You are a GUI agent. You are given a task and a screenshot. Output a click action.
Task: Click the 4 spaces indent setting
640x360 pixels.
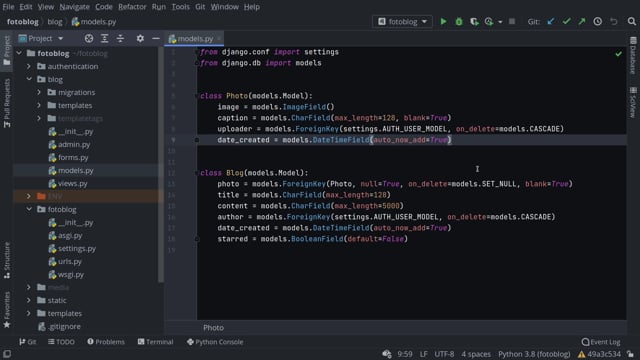point(476,354)
